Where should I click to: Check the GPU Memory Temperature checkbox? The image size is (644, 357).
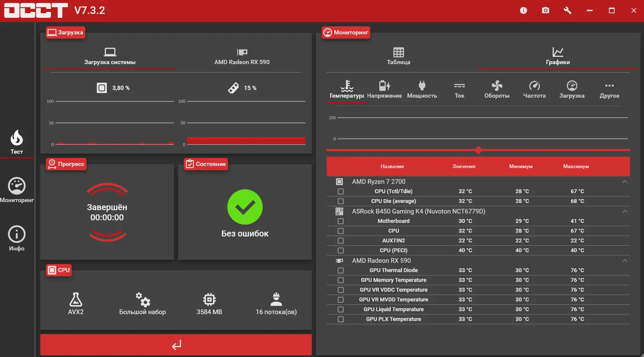click(x=341, y=280)
